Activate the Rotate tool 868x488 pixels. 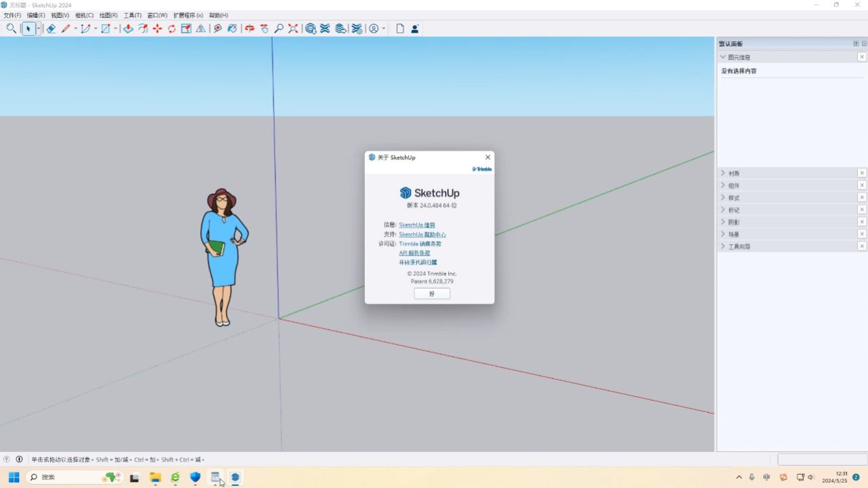click(x=172, y=28)
